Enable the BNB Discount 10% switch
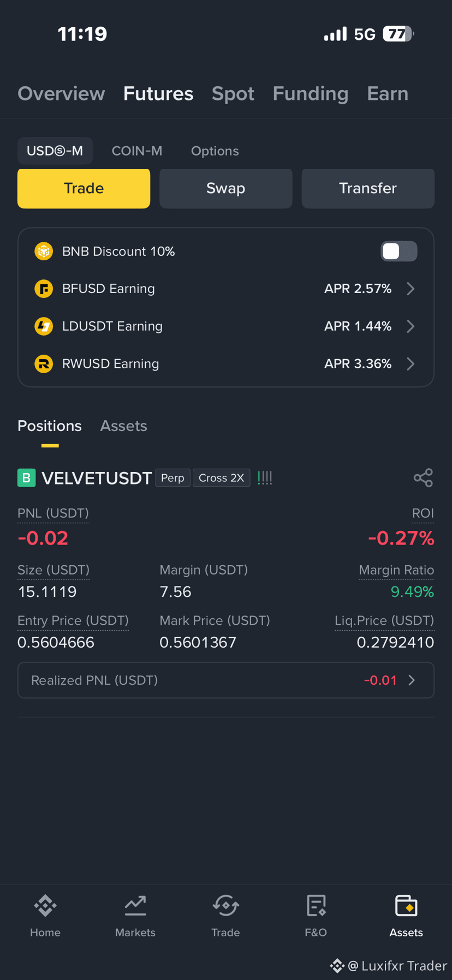The width and height of the screenshot is (452, 980). [399, 252]
